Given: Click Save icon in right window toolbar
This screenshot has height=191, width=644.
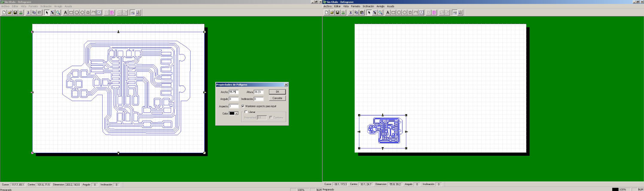Looking at the screenshot, I should click(x=337, y=12).
